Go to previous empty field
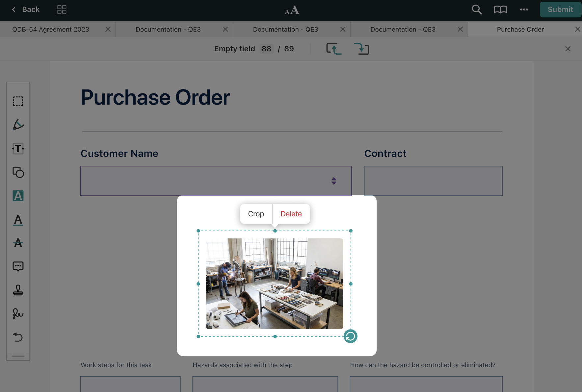The width and height of the screenshot is (582, 392). click(334, 49)
